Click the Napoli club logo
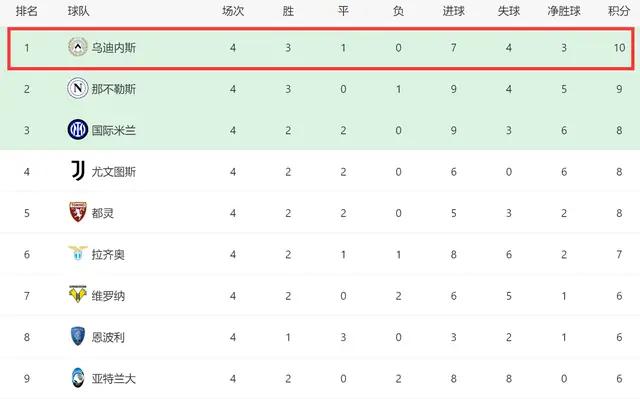This screenshot has width=640, height=399. point(78,88)
